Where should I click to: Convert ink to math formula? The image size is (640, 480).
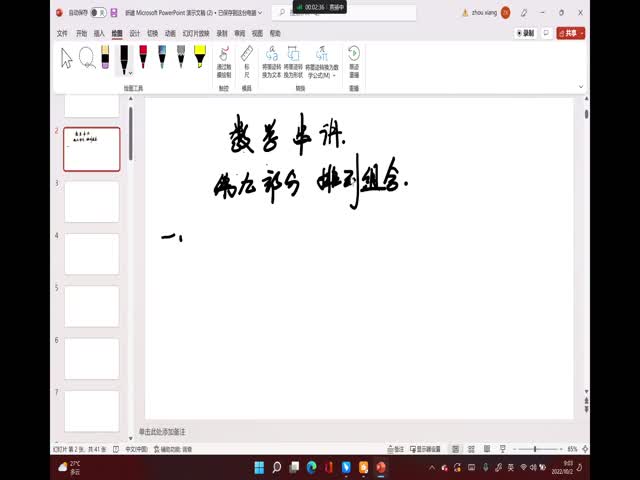tap(322, 62)
